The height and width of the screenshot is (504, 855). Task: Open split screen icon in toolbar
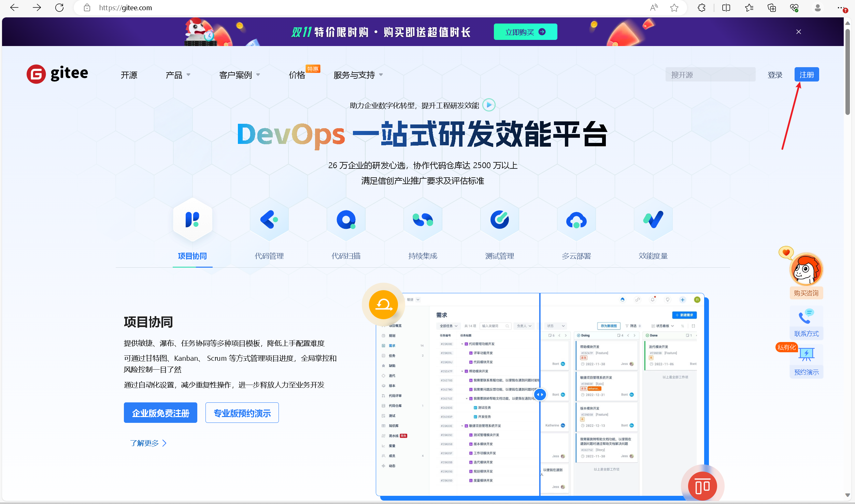click(x=726, y=8)
